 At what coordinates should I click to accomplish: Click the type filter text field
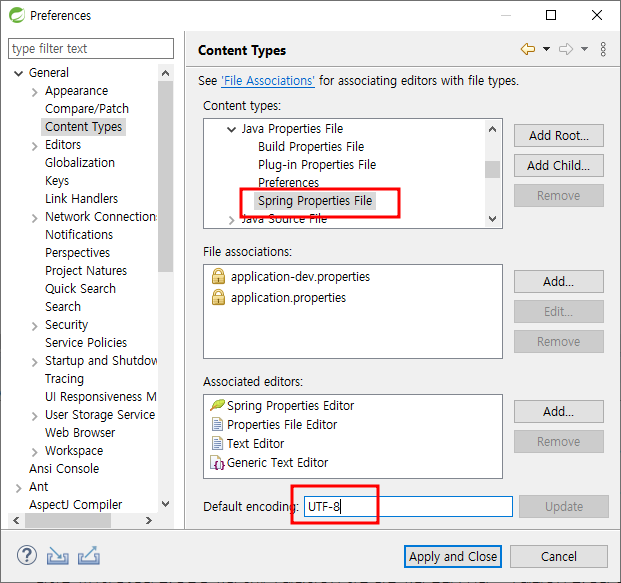coord(91,48)
